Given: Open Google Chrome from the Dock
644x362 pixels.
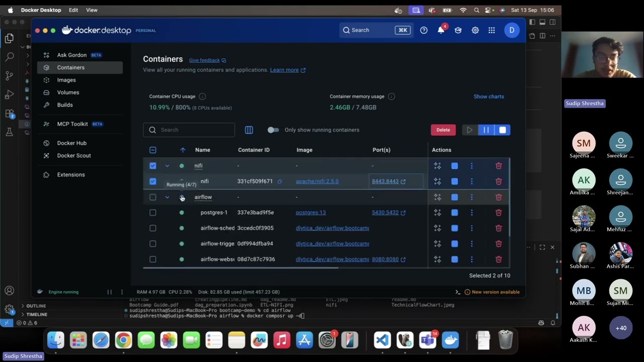Looking at the screenshot, I should click(123, 340).
